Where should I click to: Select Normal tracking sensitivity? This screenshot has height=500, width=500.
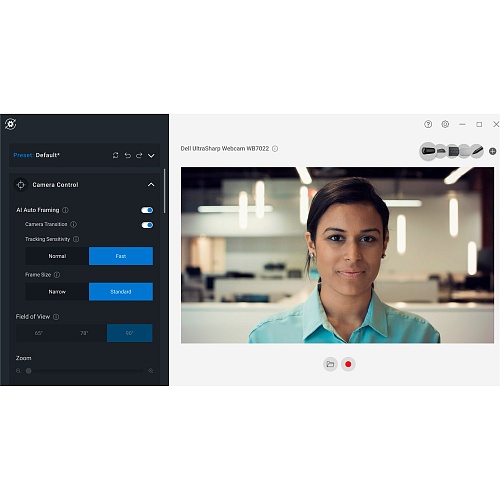[x=57, y=256]
